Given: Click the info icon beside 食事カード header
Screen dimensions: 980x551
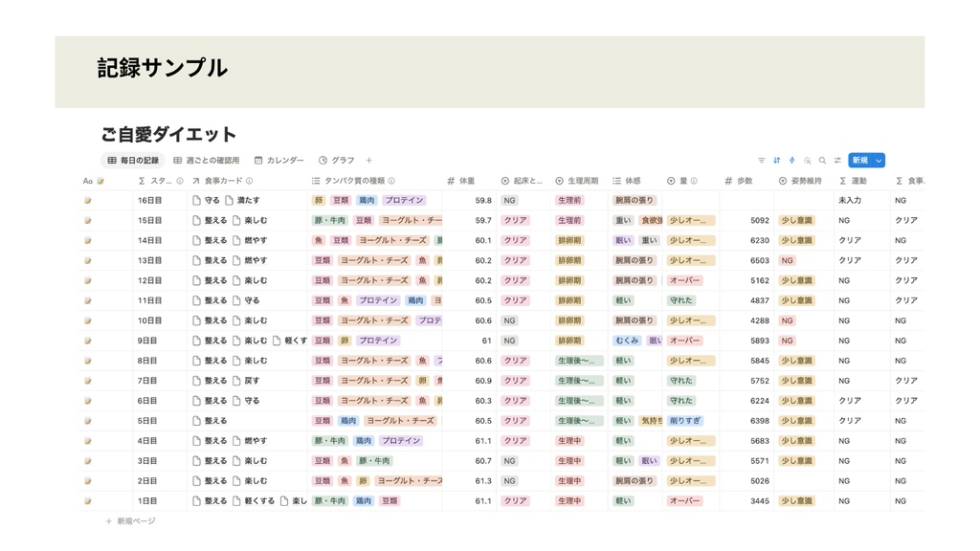Looking at the screenshot, I should click(x=250, y=181).
